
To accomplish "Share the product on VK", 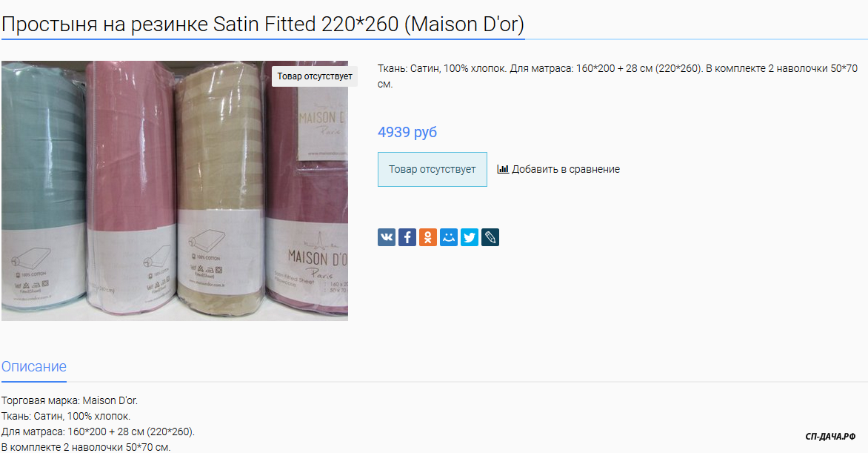I will (x=387, y=237).
